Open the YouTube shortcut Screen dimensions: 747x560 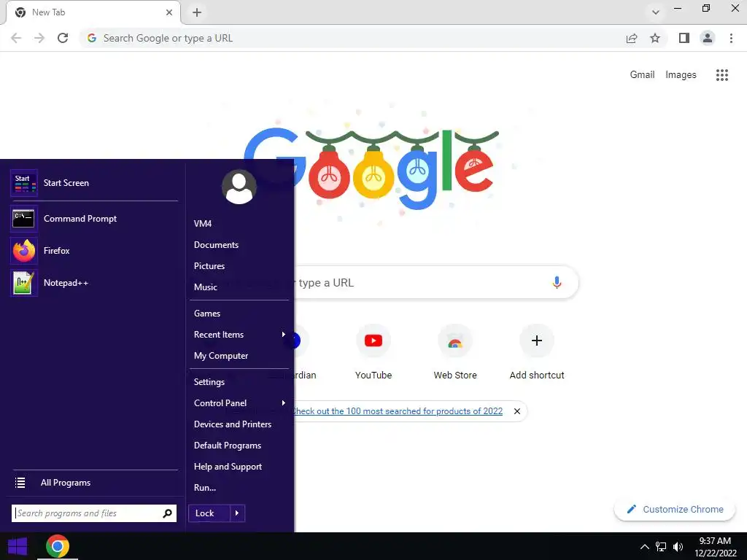coord(373,352)
